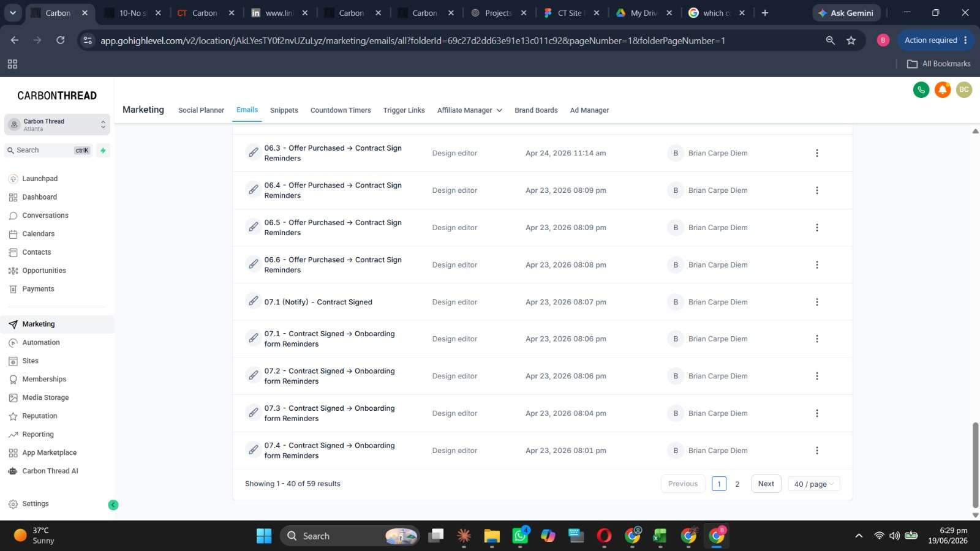980x551 pixels.
Task: Click the edit icon beside 06.4 email
Action: tap(253, 190)
